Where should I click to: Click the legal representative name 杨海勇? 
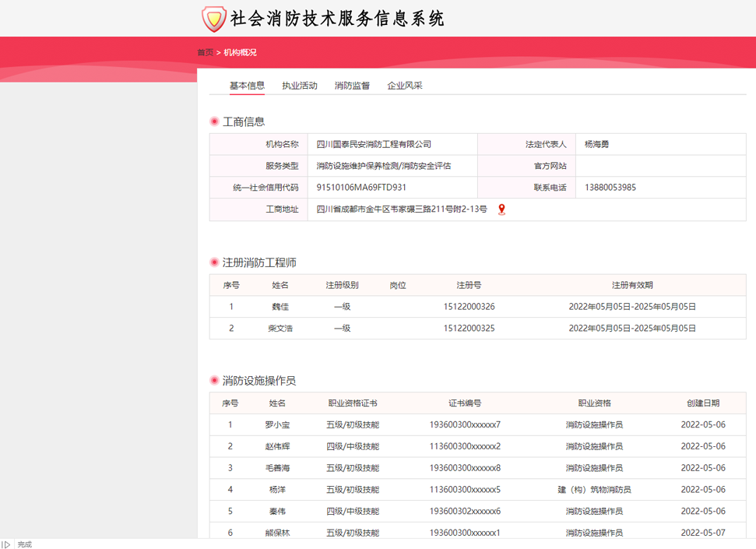click(x=597, y=144)
